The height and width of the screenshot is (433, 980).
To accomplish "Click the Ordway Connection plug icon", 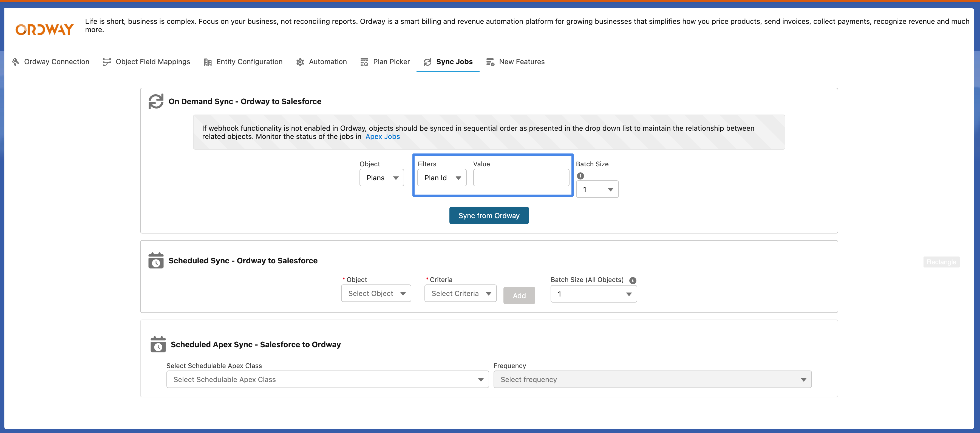I will click(16, 62).
